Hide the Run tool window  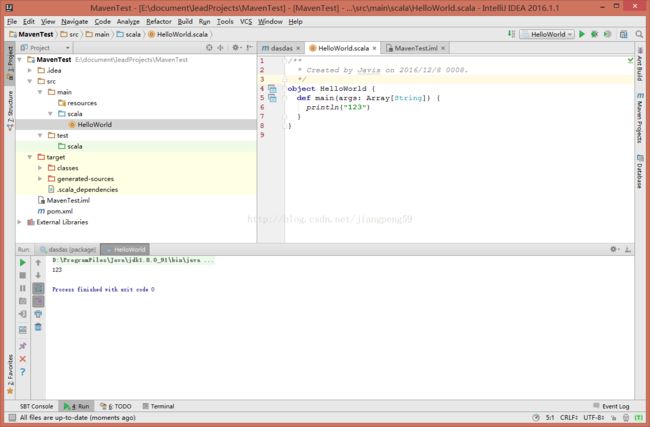[x=628, y=249]
